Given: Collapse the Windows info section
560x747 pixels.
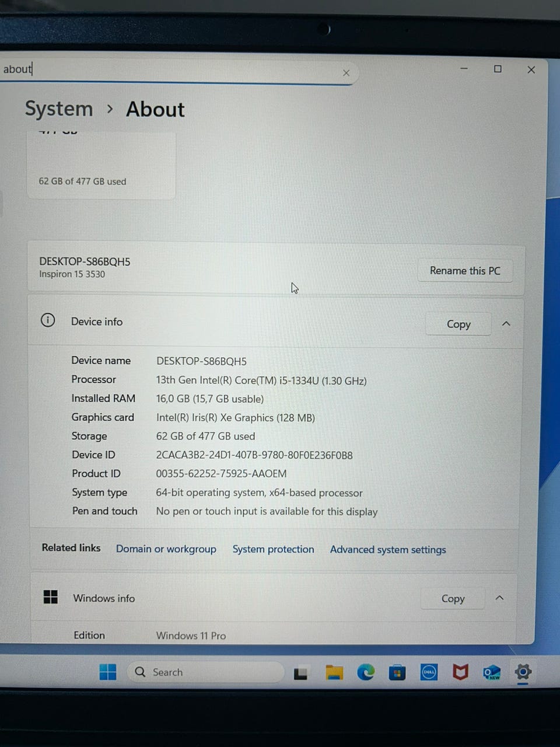Looking at the screenshot, I should pyautogui.click(x=499, y=598).
